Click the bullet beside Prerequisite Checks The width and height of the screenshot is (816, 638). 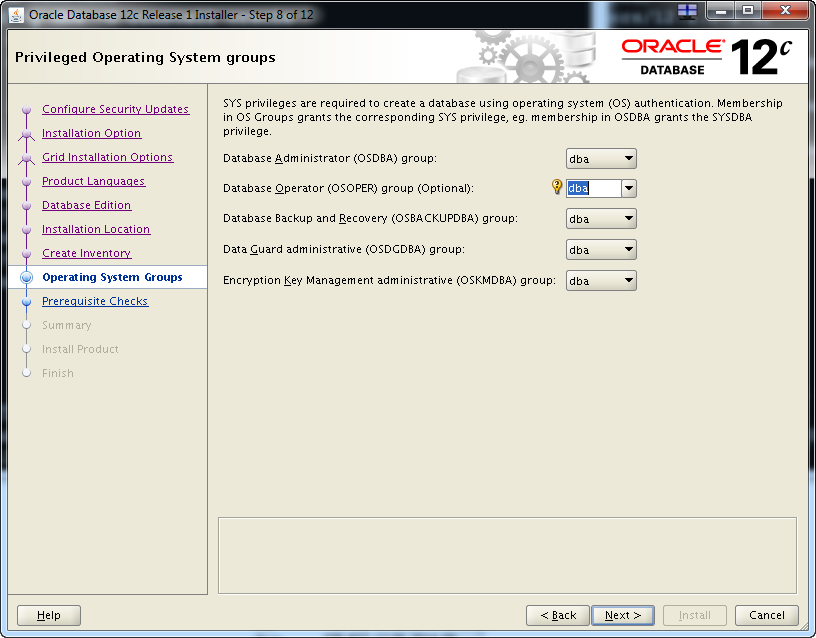point(27,301)
